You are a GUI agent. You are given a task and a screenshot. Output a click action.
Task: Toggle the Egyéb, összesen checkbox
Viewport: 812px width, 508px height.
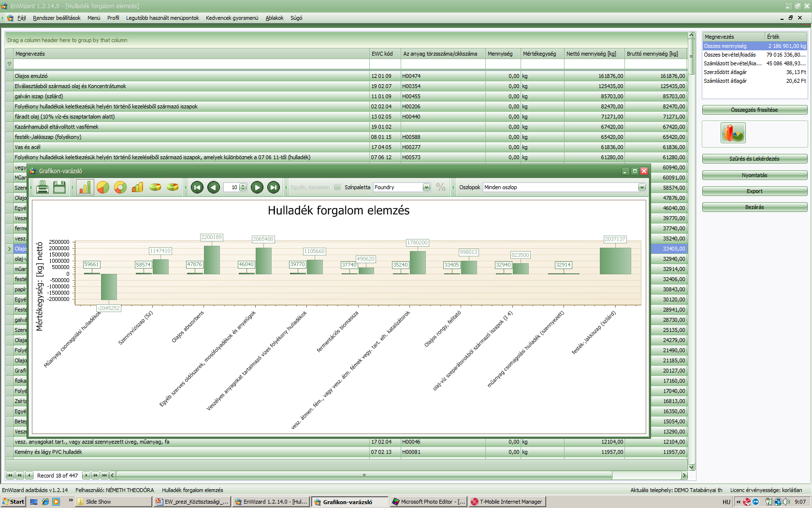pos(337,187)
